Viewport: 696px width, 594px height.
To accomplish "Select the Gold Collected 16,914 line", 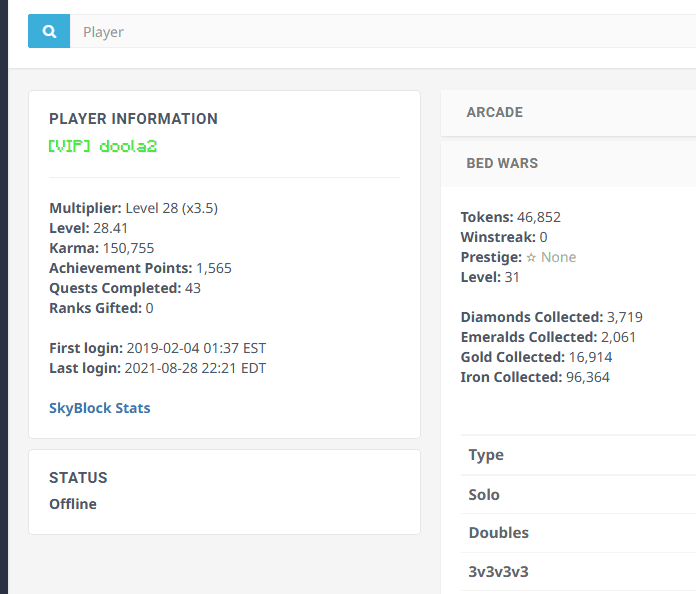I will [x=536, y=357].
